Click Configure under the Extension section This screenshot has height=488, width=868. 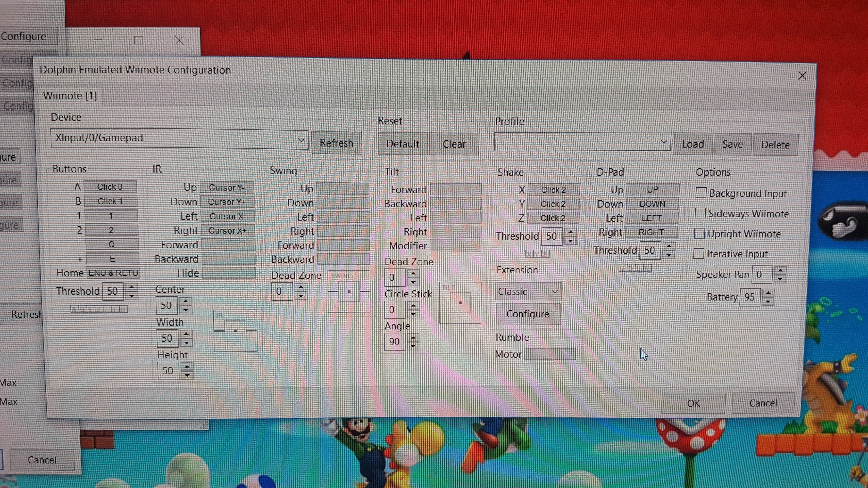528,314
